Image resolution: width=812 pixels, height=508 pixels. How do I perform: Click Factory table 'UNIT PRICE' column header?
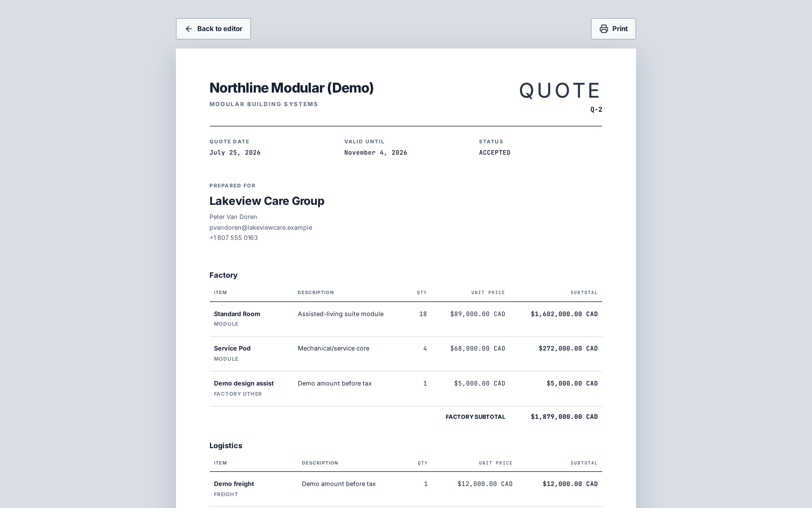(x=488, y=293)
